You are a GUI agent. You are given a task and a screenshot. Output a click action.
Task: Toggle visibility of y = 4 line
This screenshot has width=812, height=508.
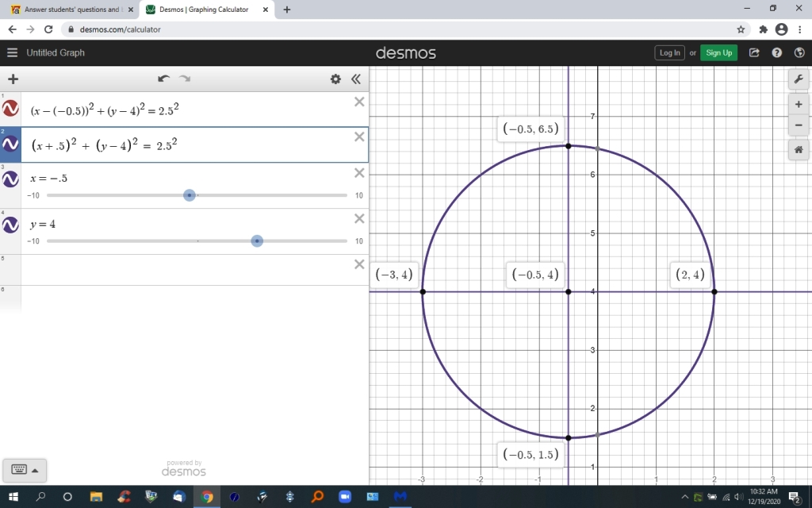coord(10,225)
